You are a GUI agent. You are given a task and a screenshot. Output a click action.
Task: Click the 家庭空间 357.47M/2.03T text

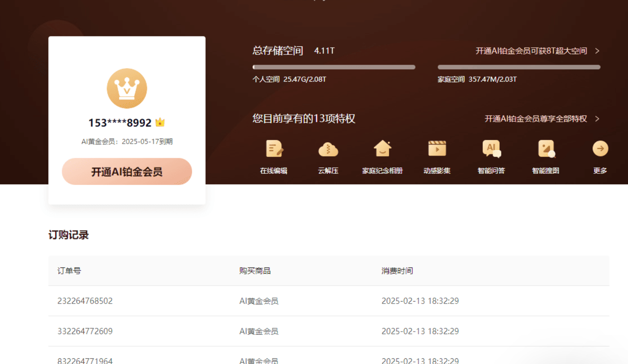pyautogui.click(x=477, y=79)
